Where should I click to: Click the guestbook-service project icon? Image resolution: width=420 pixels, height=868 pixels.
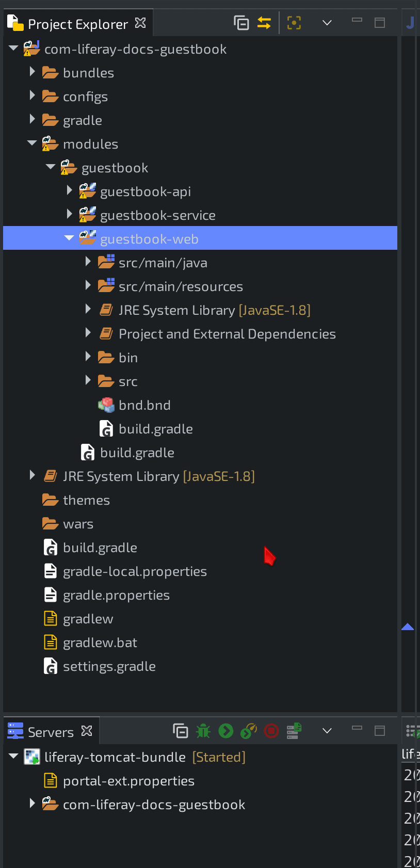point(88,215)
